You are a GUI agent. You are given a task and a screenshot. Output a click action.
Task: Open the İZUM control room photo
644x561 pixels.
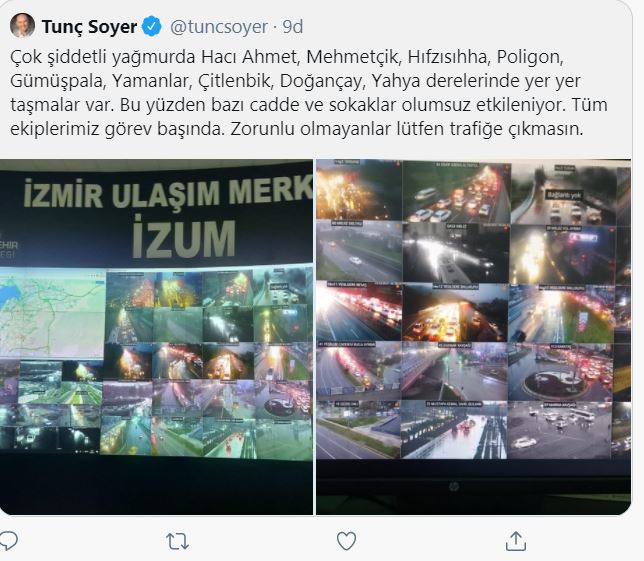(156, 337)
